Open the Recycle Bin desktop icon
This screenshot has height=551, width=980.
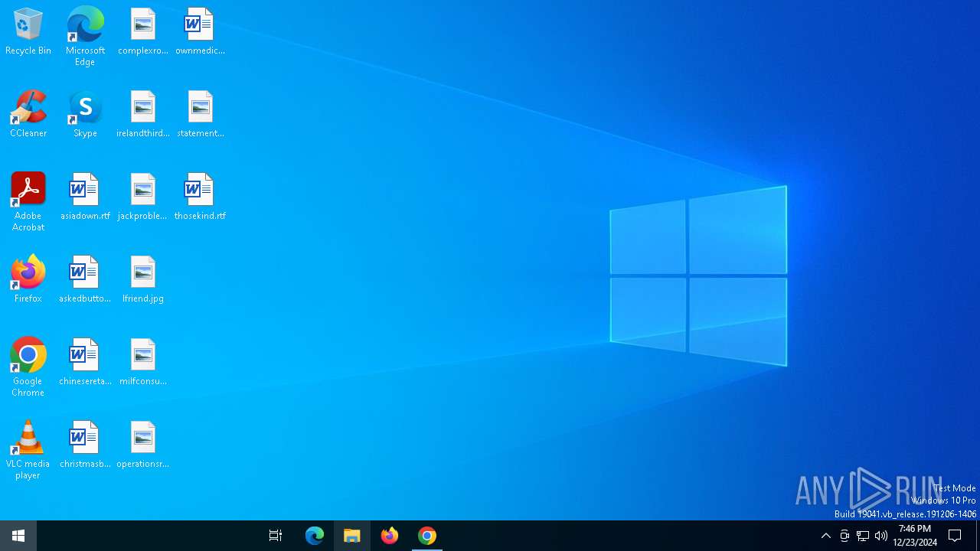click(28, 32)
